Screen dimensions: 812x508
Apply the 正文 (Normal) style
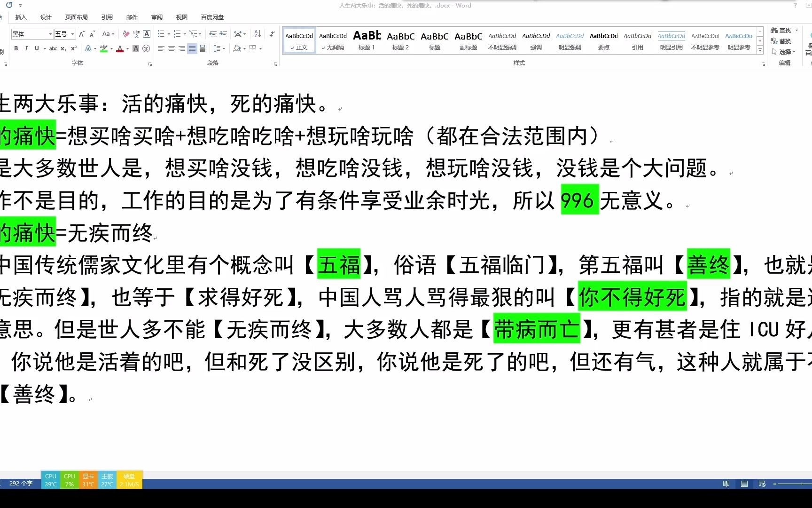[x=299, y=40]
